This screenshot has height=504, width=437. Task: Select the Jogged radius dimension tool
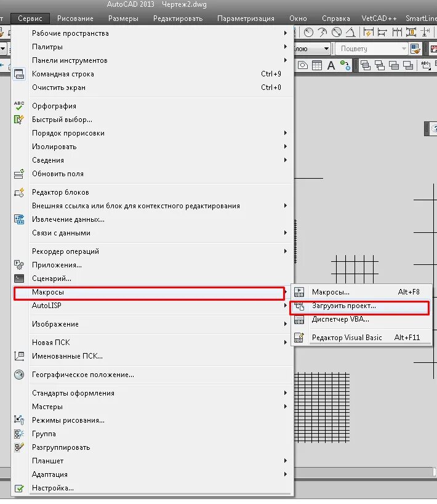tap(322, 33)
